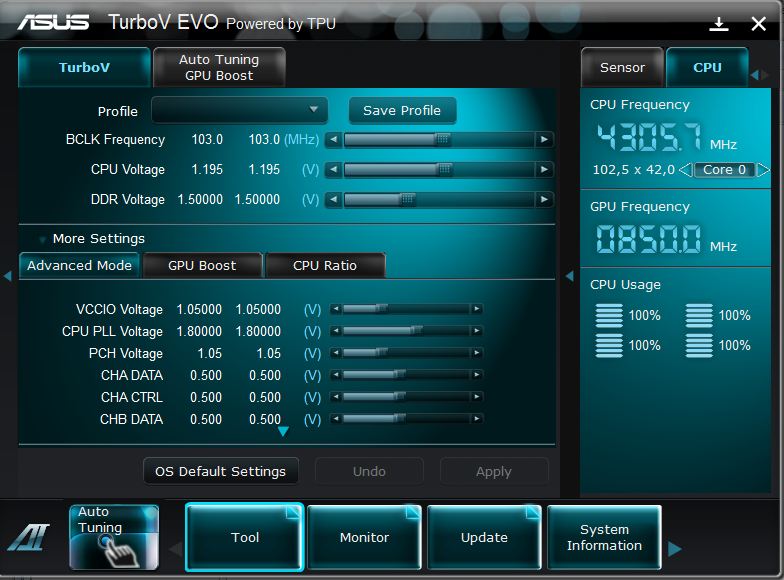Viewport: 784px width, 580px height.
Task: Increase CPU PLL Voltage with right arrow
Action: coord(477,330)
